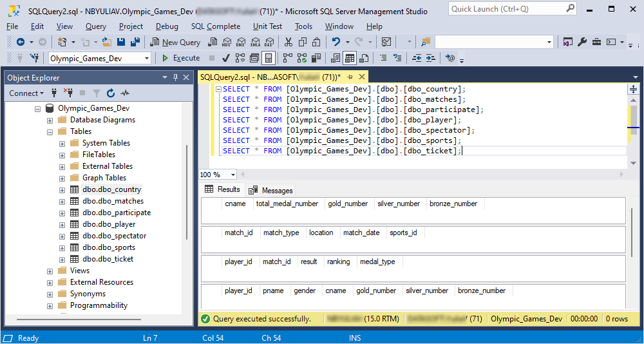Click the Object Explorer vertical scrollbar
The height and width of the screenshot is (344, 644).
[187, 191]
